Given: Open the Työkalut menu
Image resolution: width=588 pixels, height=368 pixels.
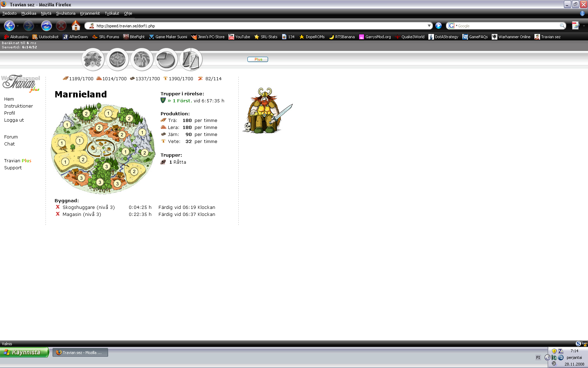Looking at the screenshot, I should point(112,13).
